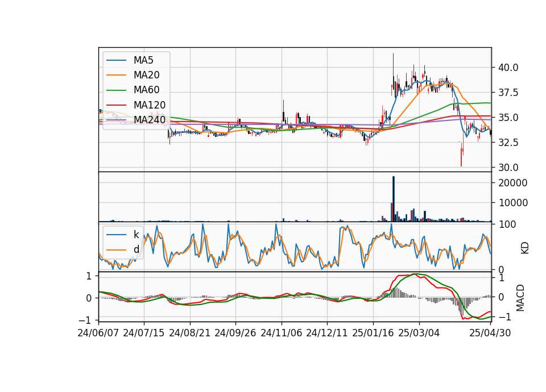
Task: Click the 24/12/11 date label
Action: click(x=327, y=333)
